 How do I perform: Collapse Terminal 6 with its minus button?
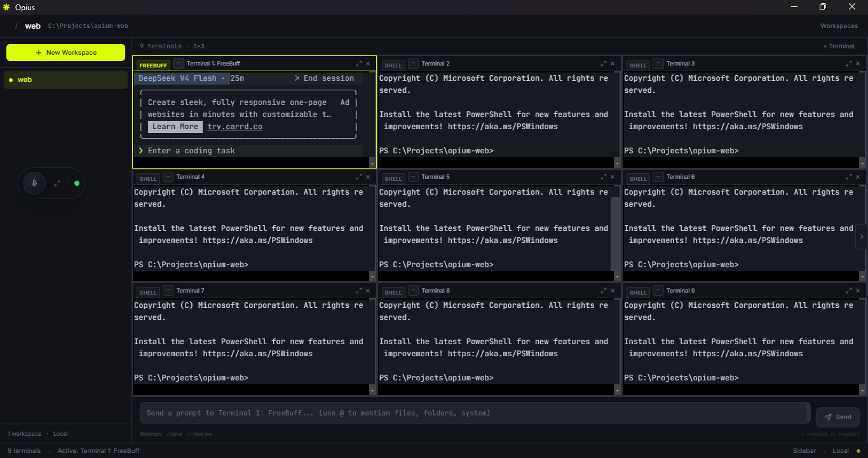tap(658, 177)
